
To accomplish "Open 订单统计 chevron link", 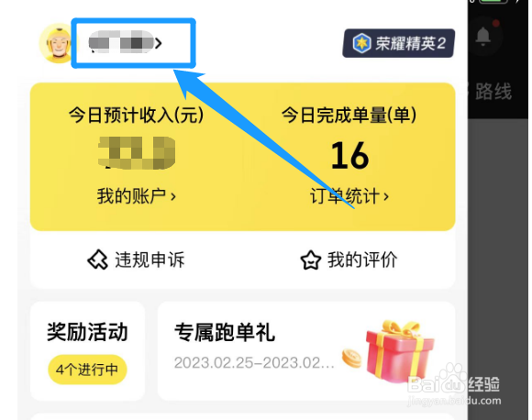I will [x=349, y=196].
